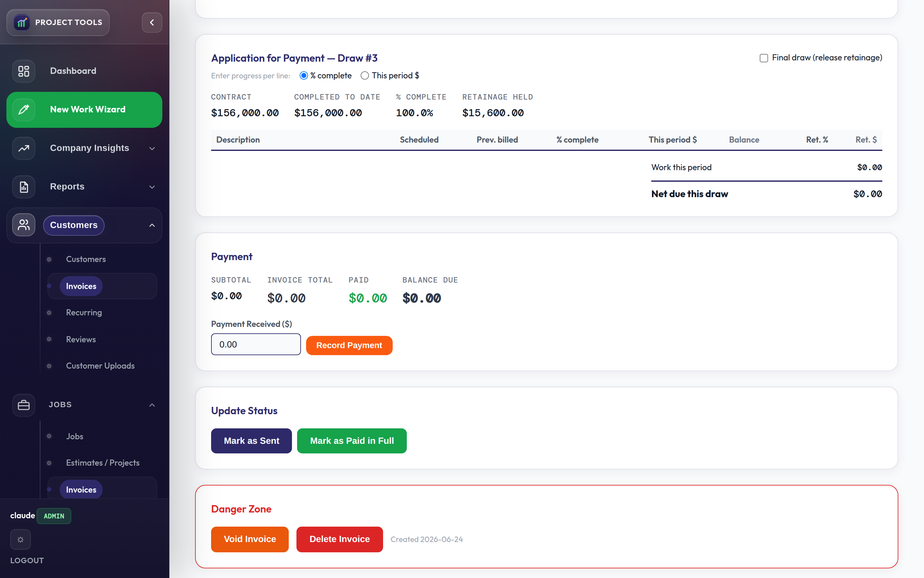
Task: Click the PROJECT TOOLS brand button
Action: pos(58,22)
